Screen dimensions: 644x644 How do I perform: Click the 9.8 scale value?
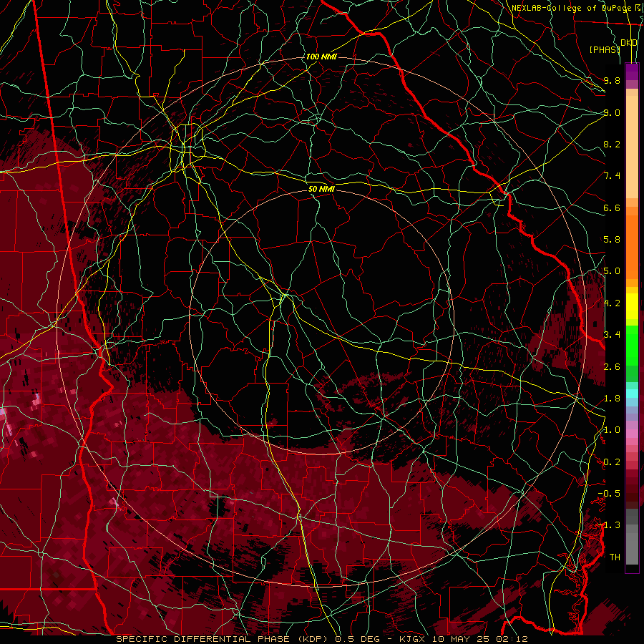(x=612, y=80)
